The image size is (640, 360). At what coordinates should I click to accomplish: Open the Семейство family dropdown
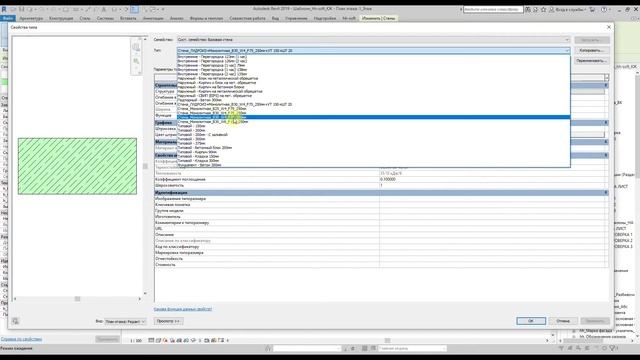373,40
